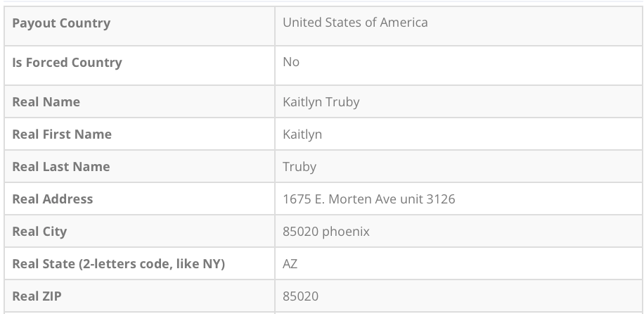The image size is (644, 314).
Task: Click the Real ZIP row label
Action: pyautogui.click(x=37, y=296)
